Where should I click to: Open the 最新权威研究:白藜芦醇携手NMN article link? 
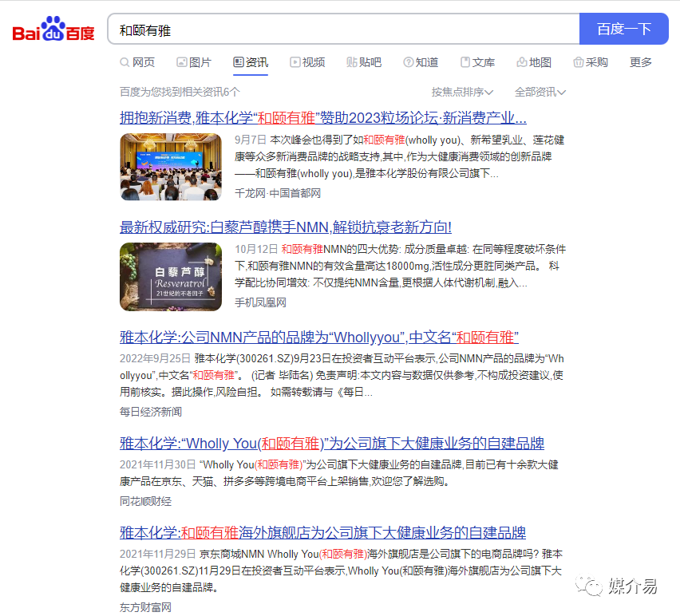pos(286,227)
